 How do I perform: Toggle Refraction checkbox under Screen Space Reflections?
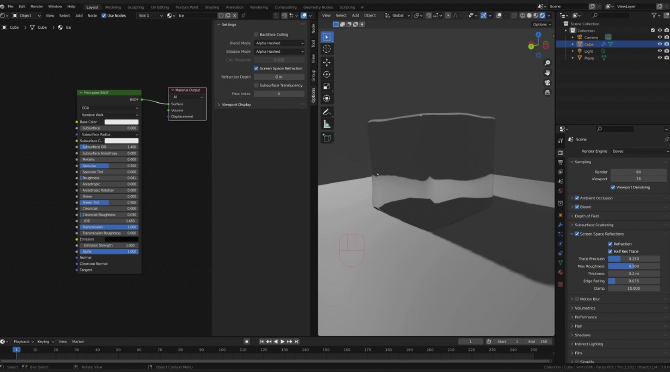pos(610,244)
